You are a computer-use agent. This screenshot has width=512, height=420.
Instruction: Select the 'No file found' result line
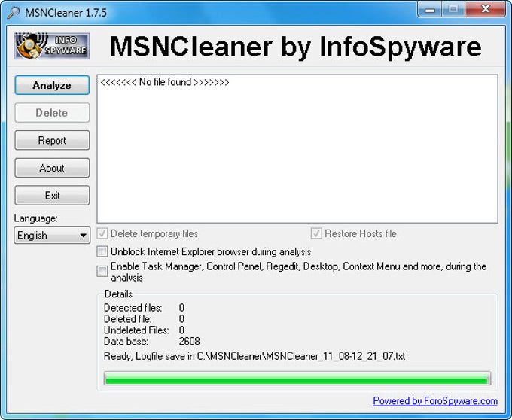tap(165, 82)
